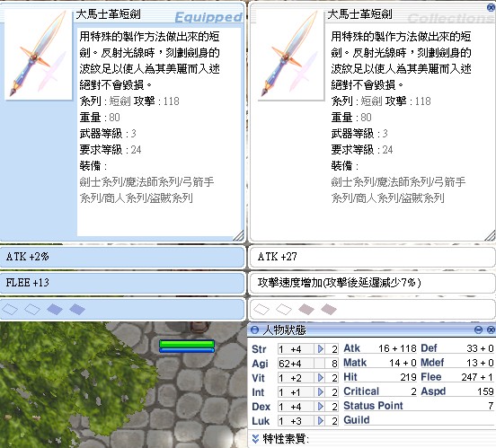Click the Collections window title 大馬士革短劍
This screenshot has height=448, width=496.
click(360, 13)
